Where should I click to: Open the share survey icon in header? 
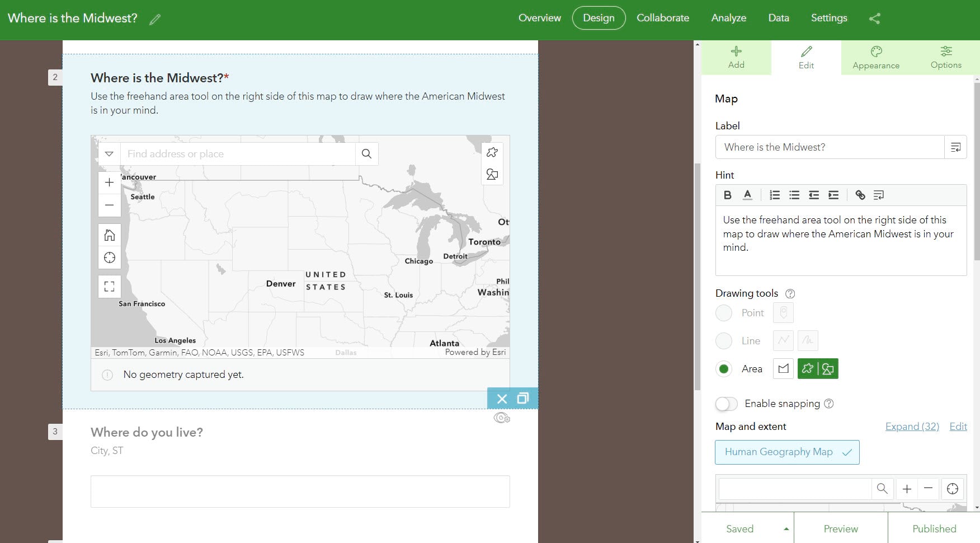(875, 18)
